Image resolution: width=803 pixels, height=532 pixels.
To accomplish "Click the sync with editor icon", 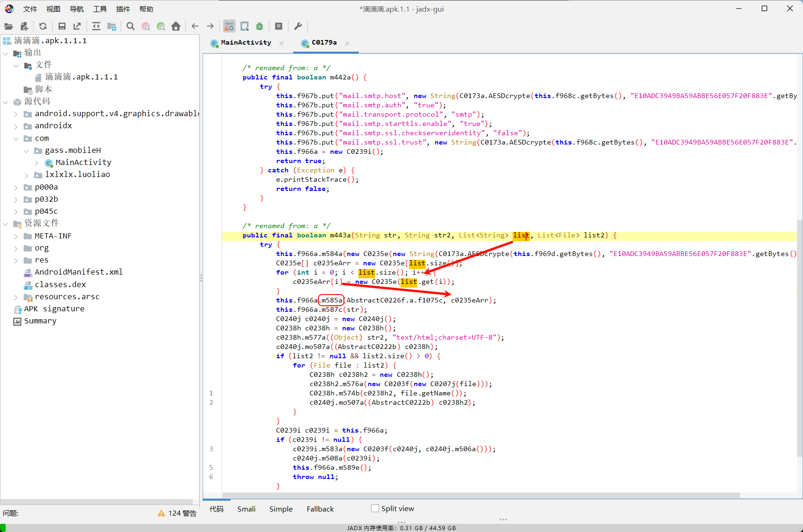I will pyautogui.click(x=96, y=26).
